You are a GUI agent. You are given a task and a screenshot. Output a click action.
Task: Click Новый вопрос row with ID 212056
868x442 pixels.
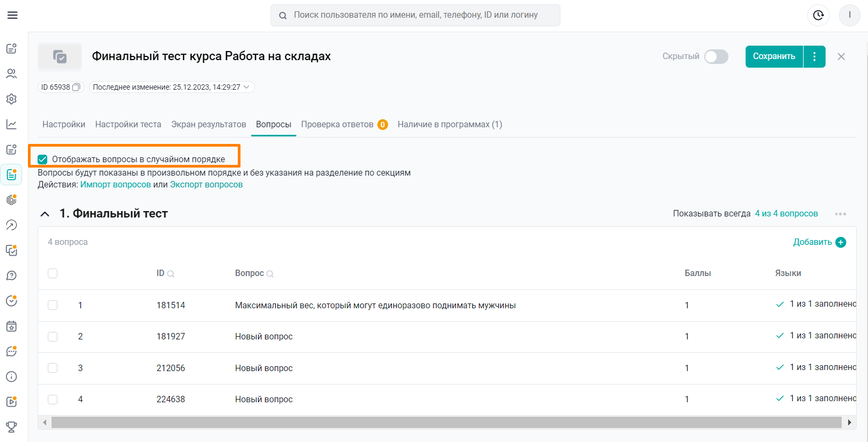tap(264, 368)
